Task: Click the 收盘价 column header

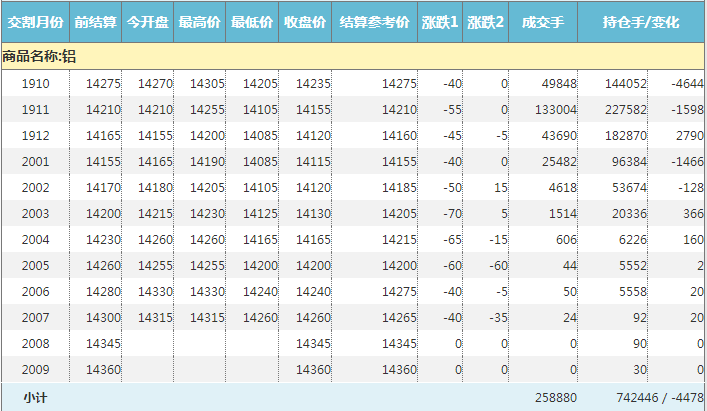Action: 305,21
